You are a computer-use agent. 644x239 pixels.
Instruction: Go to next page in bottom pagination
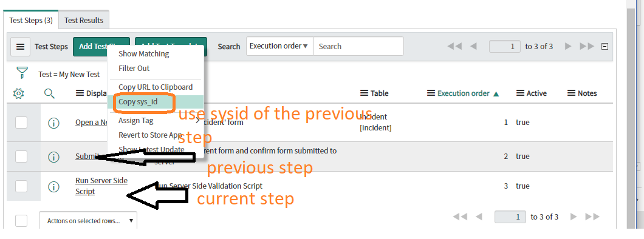click(x=574, y=217)
